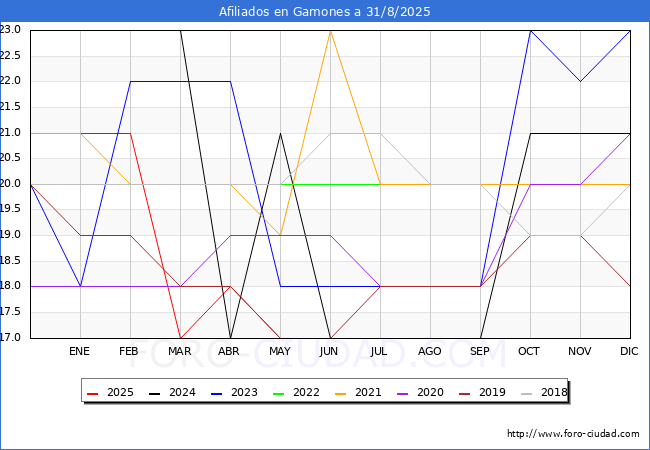The height and width of the screenshot is (450, 650).
Task: Click the AGO month axis label
Action: [x=429, y=351]
